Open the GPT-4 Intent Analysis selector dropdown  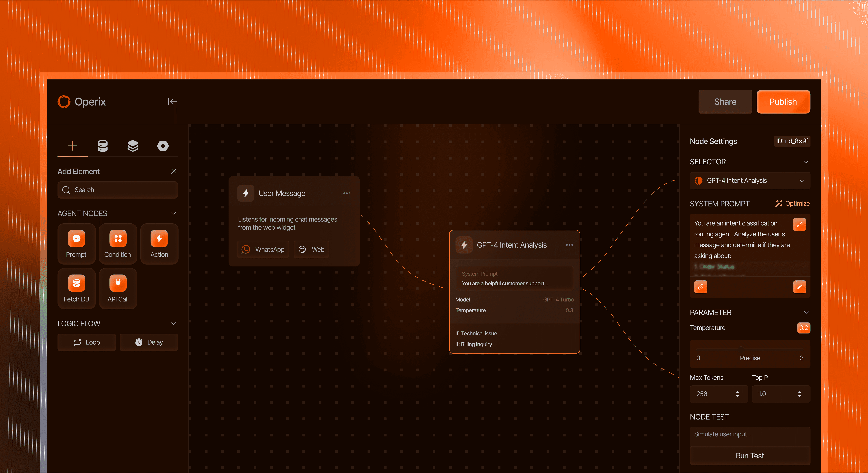[750, 181]
